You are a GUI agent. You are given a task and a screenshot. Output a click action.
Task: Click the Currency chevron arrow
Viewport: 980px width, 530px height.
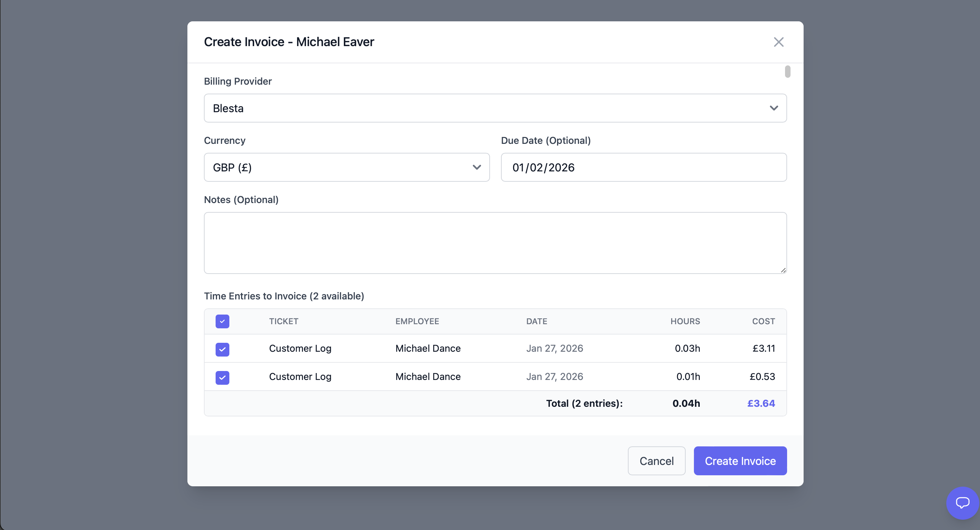click(x=476, y=167)
